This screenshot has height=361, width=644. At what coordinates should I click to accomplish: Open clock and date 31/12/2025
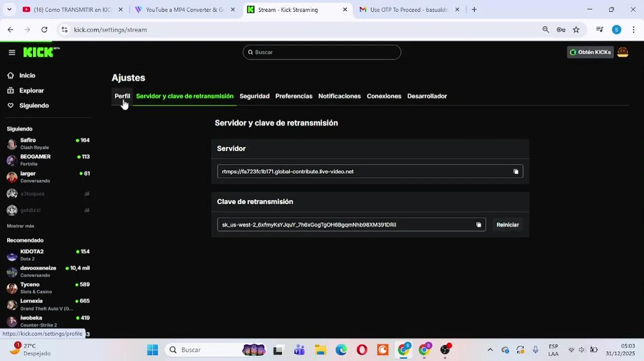620,349
